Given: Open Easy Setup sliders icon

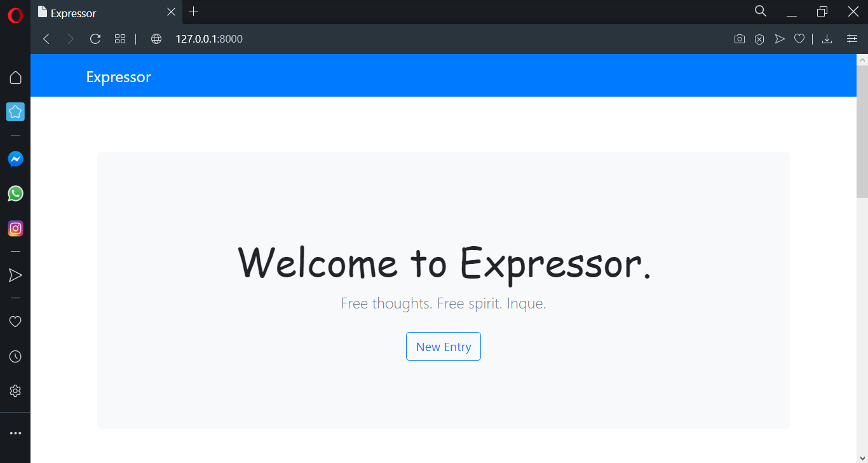Looking at the screenshot, I should point(852,39).
